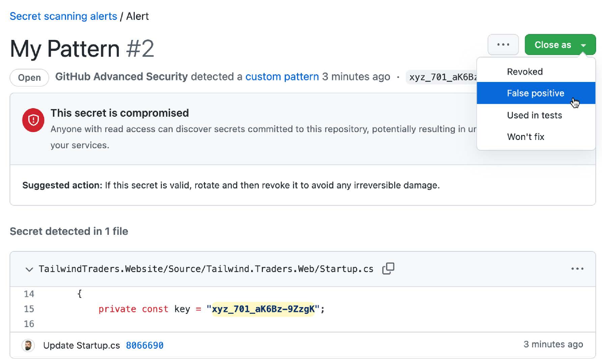Screen dimensions: 602x364
Task: Collapse the Startup.cs file chevron
Action: point(29,269)
